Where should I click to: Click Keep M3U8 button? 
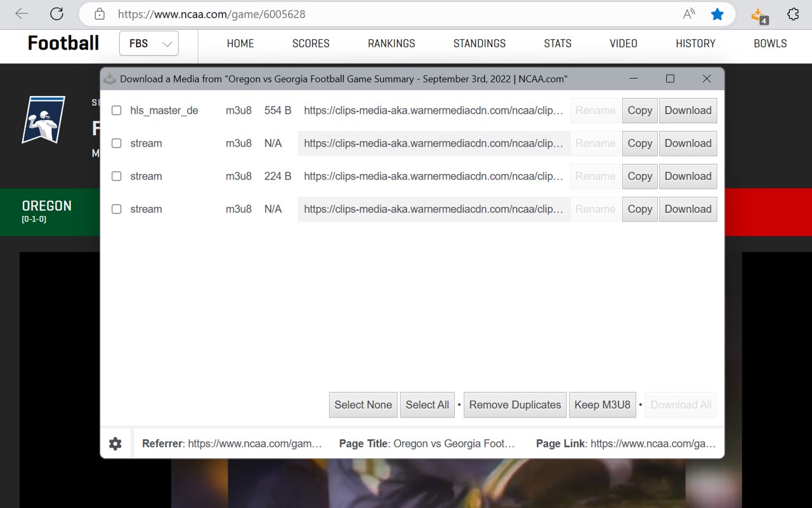pyautogui.click(x=603, y=405)
